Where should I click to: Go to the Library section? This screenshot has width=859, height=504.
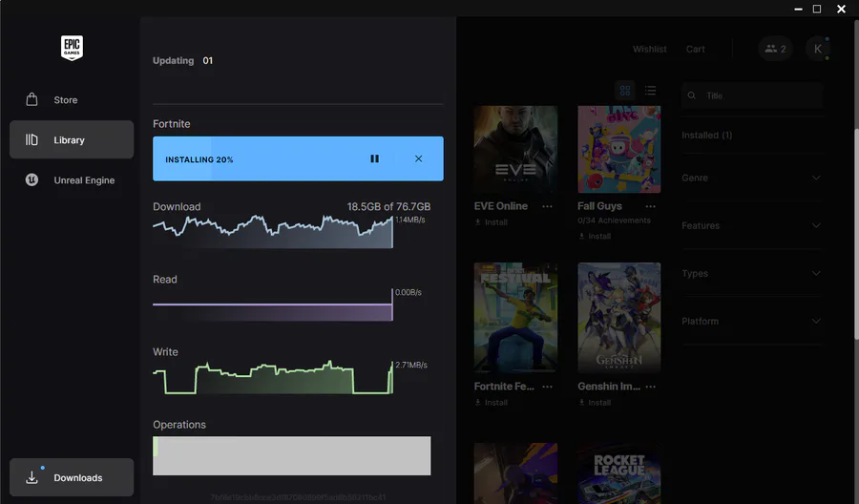click(x=72, y=139)
